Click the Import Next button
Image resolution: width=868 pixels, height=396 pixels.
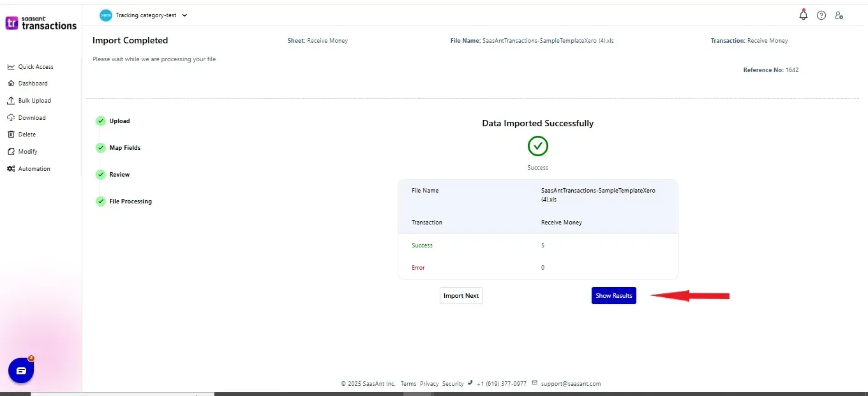[461, 296]
